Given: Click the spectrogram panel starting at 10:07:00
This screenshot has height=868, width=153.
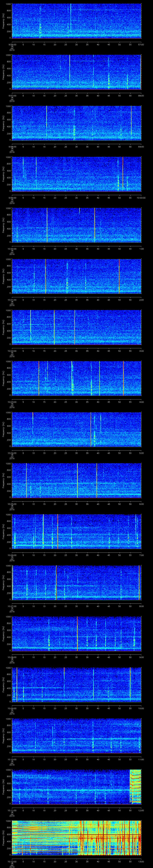Looking at the screenshot, I should pyautogui.click(x=76, y=583).
